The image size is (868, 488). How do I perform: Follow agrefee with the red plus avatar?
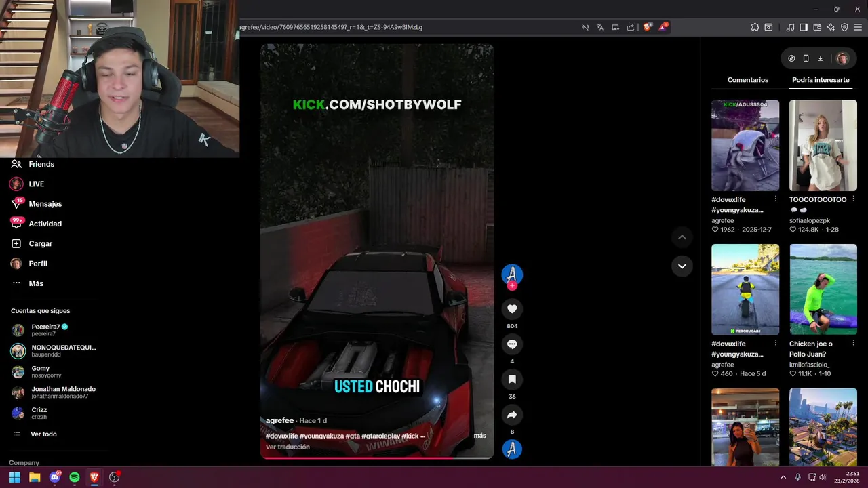point(512,286)
